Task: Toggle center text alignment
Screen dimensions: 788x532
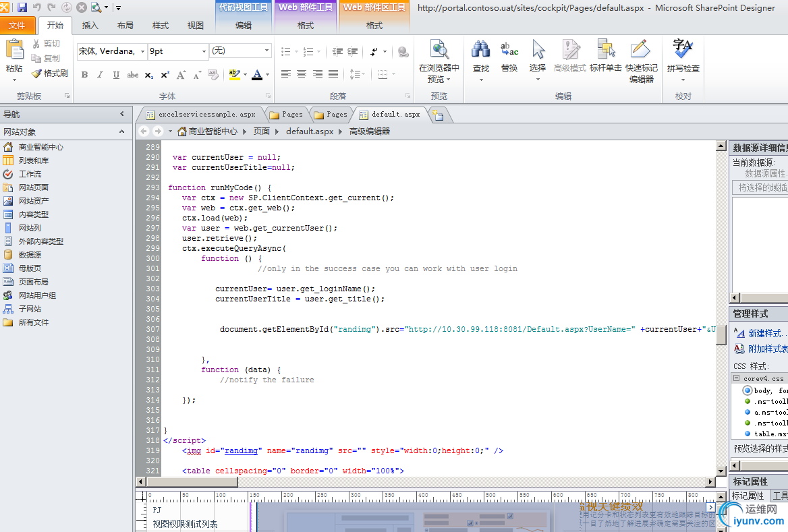Action: 302,74
